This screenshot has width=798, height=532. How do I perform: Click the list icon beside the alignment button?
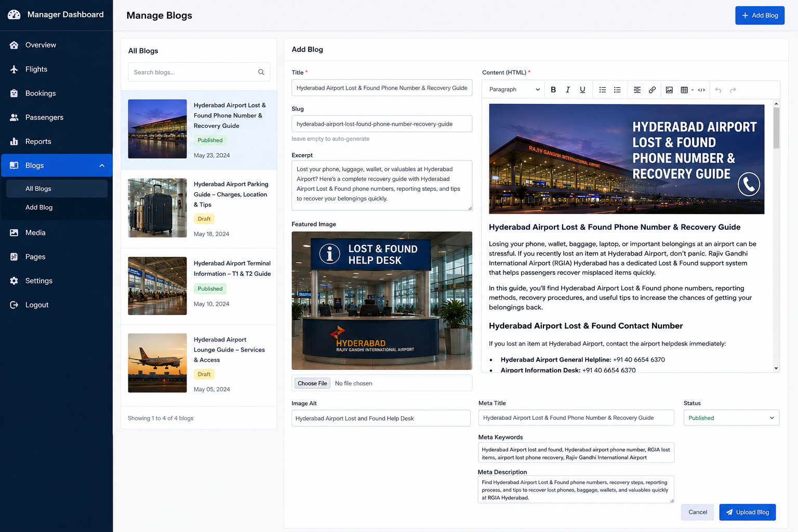tap(617, 90)
